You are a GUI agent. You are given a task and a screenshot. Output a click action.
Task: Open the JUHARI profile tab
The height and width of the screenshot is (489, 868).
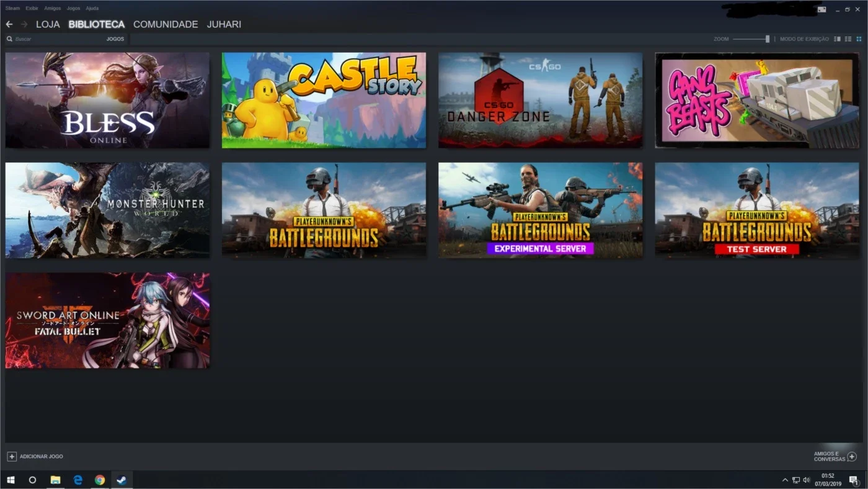point(224,24)
